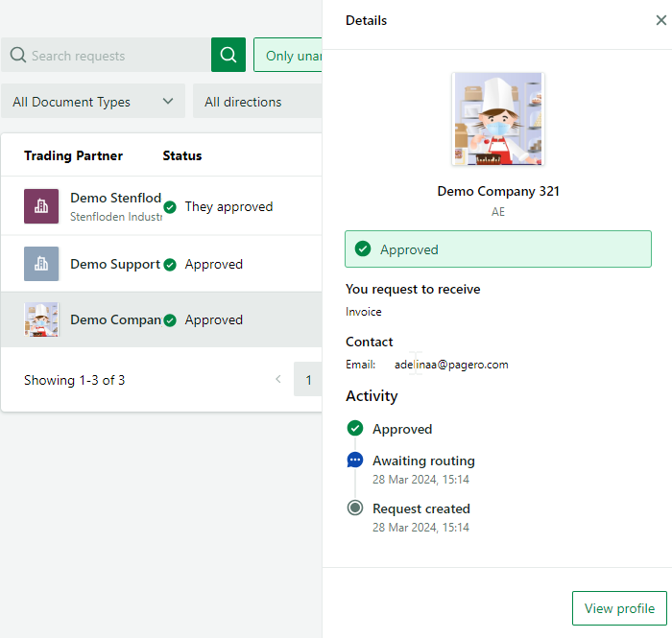
Task: Click Demo Company chef avatar in list
Action: (41, 319)
